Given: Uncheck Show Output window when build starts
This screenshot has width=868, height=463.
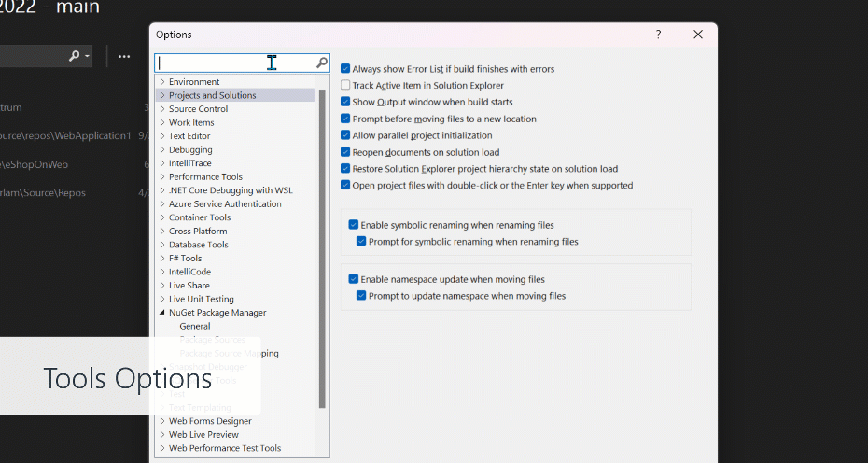Looking at the screenshot, I should pos(346,102).
